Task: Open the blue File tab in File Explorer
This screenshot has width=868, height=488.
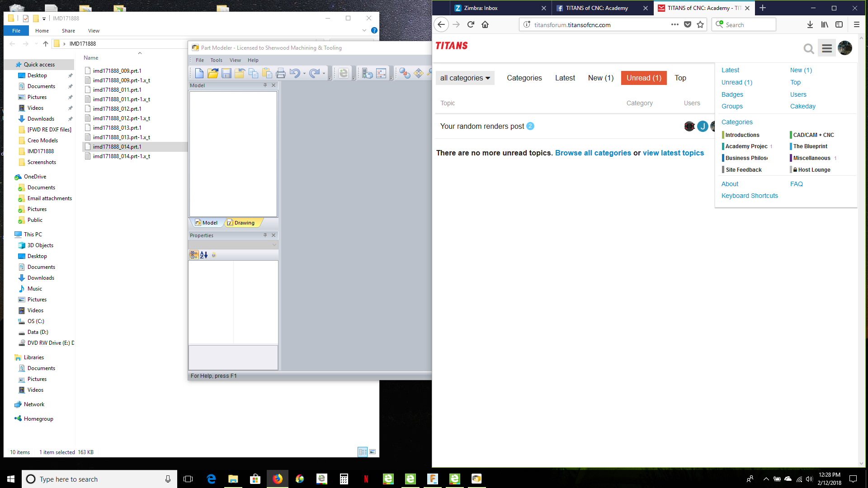Action: coord(16,31)
